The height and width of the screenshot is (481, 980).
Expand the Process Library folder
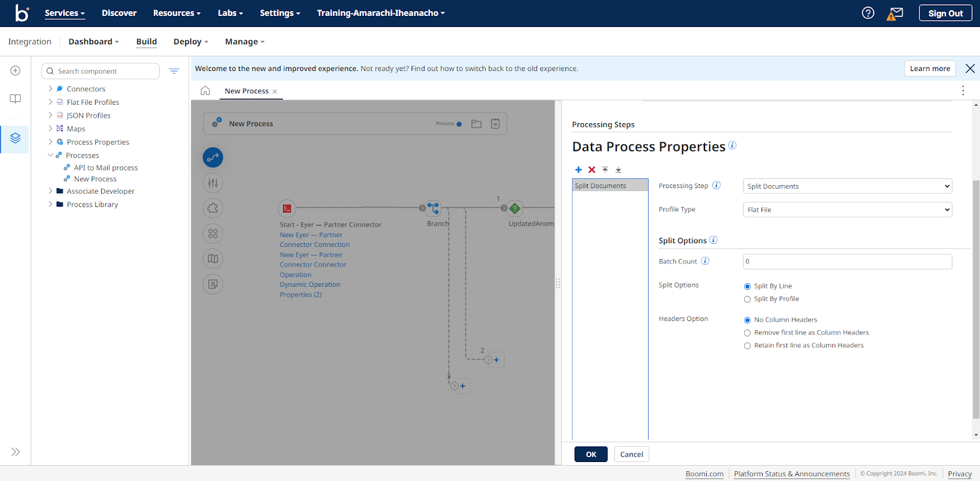50,205
